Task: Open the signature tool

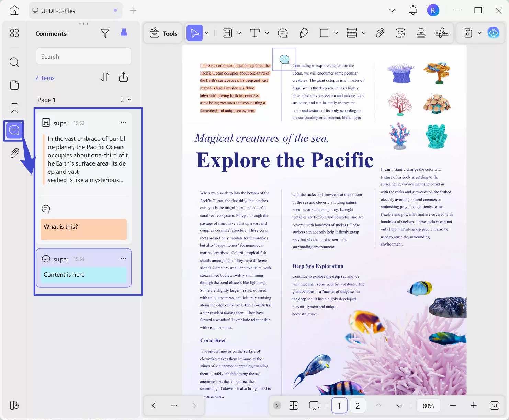Action: [442, 33]
